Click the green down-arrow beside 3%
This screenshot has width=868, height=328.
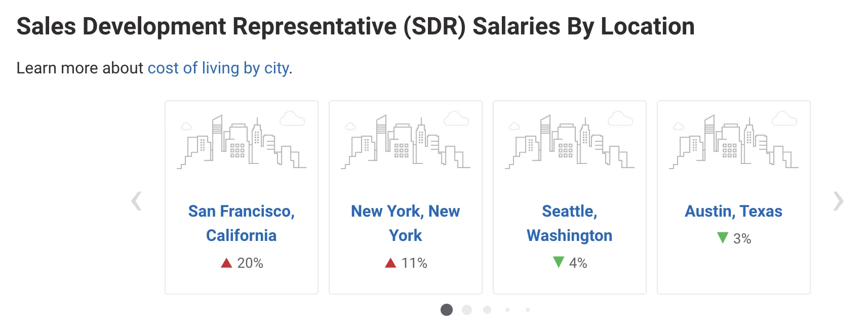pyautogui.click(x=722, y=238)
